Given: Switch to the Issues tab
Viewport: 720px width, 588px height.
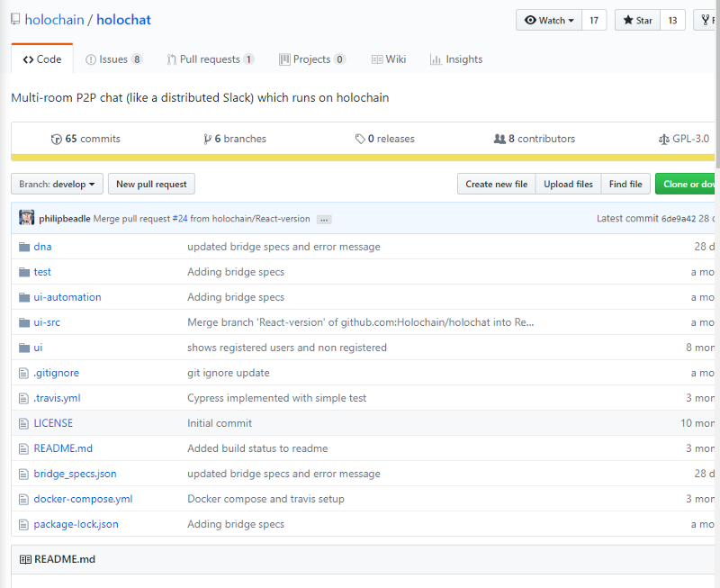Looking at the screenshot, I should [x=113, y=59].
